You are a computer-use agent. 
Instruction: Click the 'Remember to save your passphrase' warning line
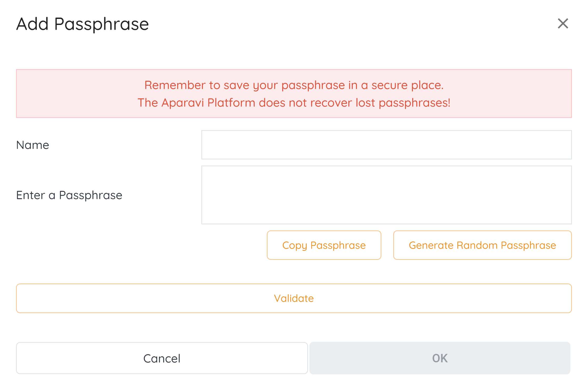294,85
